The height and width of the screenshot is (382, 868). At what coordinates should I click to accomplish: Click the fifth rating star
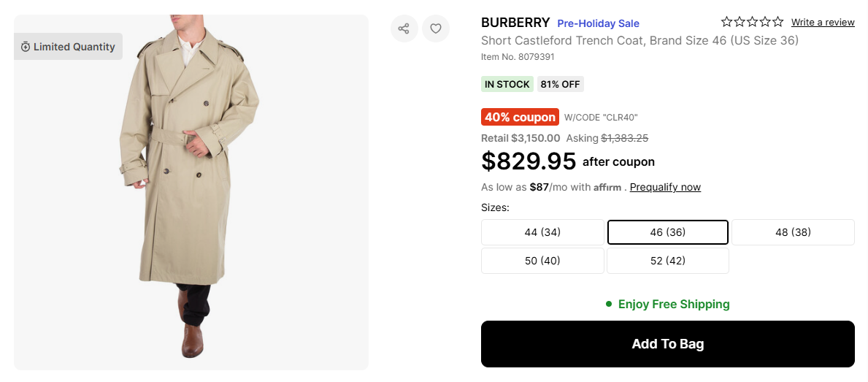coord(777,22)
